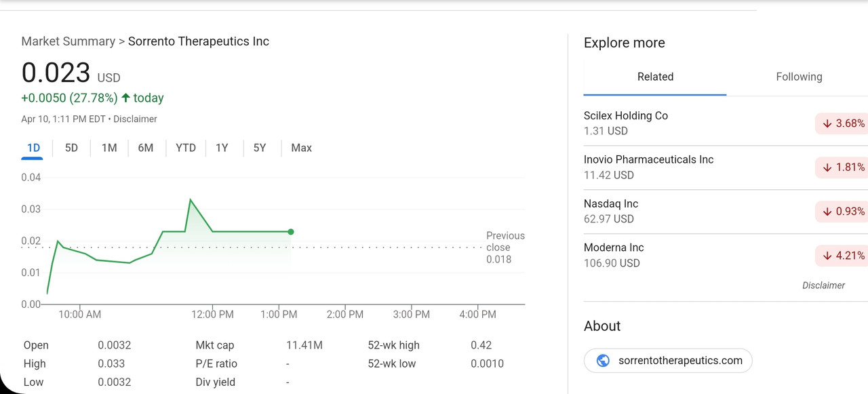Switch chart to 5D range
Screen dimensions: 868x394
point(71,148)
